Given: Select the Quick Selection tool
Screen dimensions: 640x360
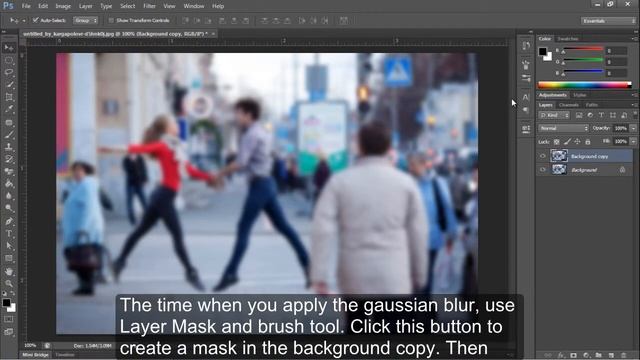Looking at the screenshot, I should tap(9, 85).
